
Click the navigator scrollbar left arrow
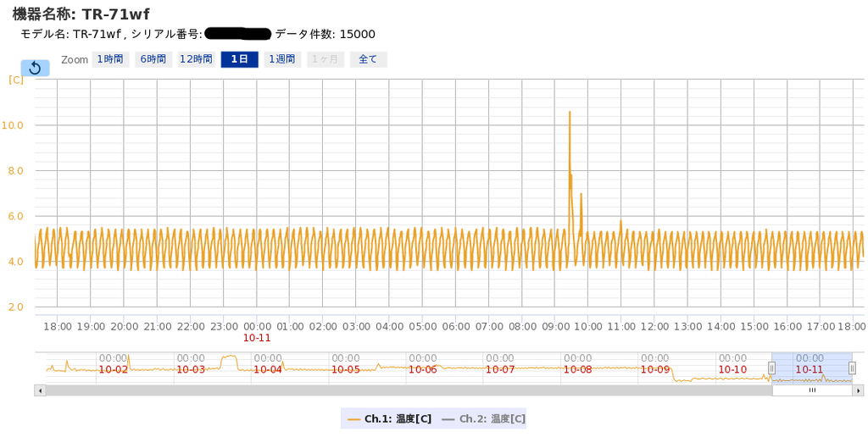[x=40, y=390]
